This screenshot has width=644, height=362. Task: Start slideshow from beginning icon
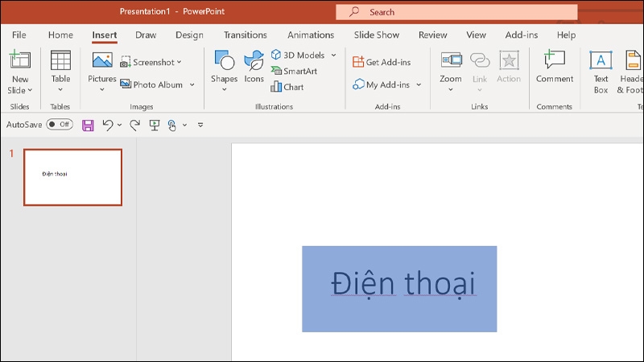(x=155, y=125)
